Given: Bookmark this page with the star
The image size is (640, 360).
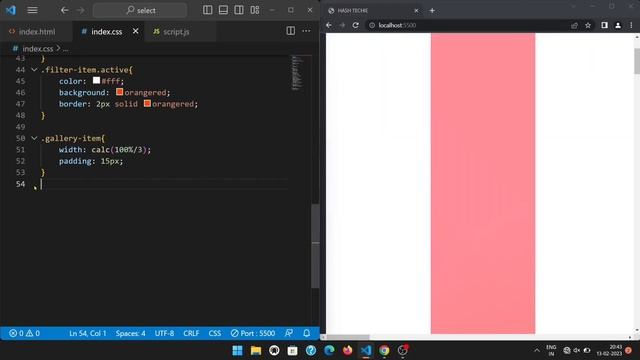Looking at the screenshot, I should pyautogui.click(x=588, y=25).
